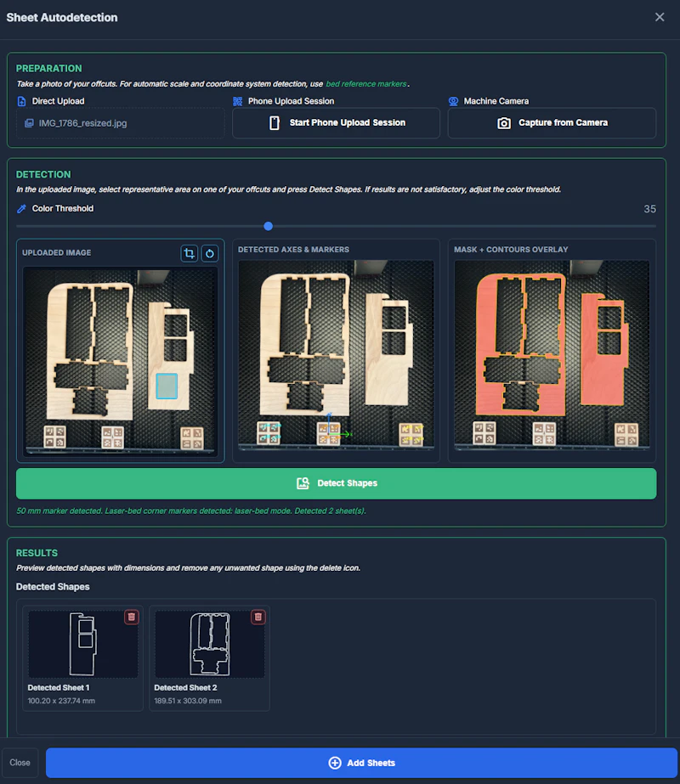Click the Close button at bottom
The image size is (680, 784).
pyautogui.click(x=20, y=763)
